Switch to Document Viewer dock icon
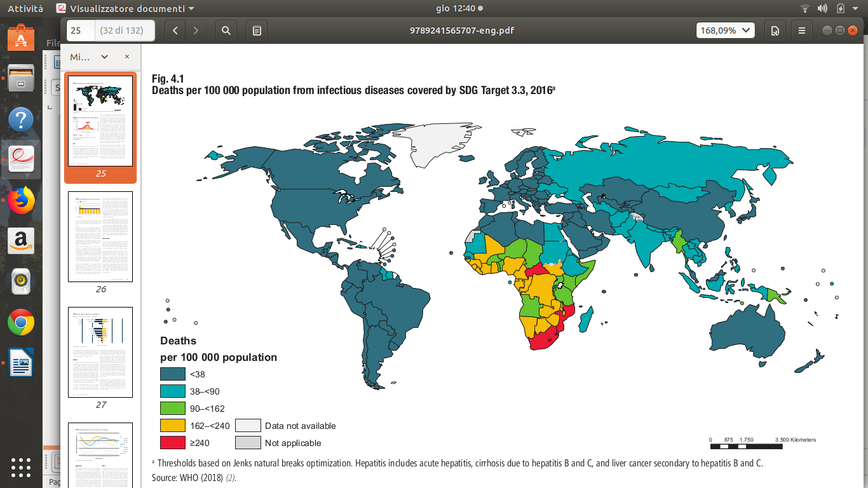This screenshot has width=868, height=488. pos(21,159)
